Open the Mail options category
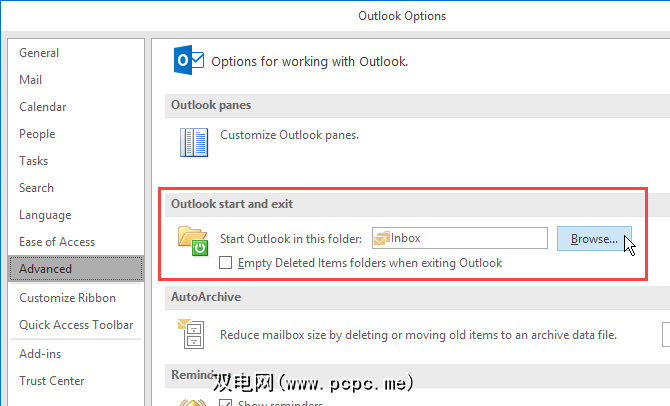 [x=31, y=80]
